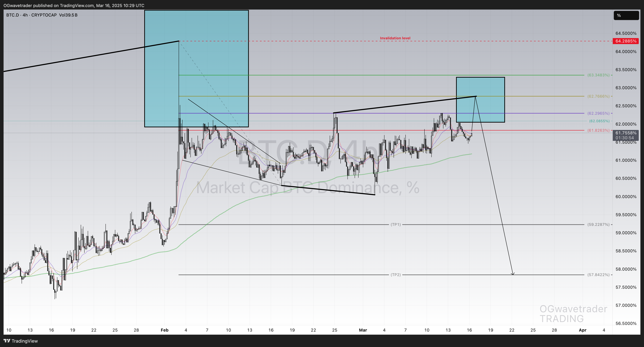Click the 57.5000% price axis label
Image resolution: width=644 pixels, height=347 pixels.
pos(626,287)
